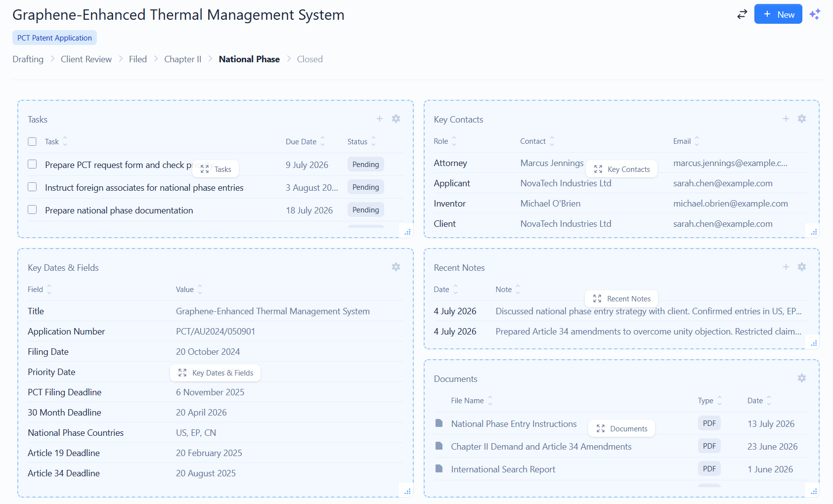
Task: Select the Closed stage
Action: 310,59
